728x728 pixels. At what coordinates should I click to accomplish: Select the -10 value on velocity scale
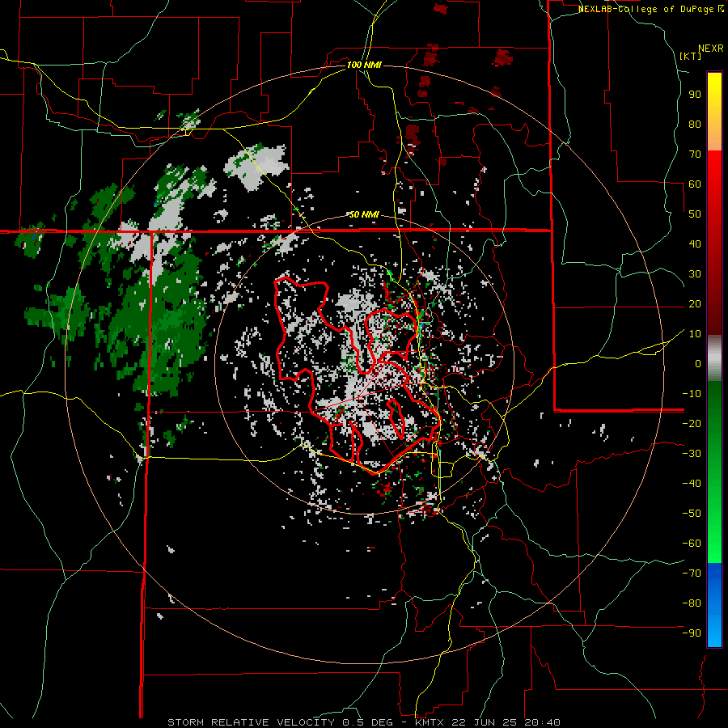coord(692,394)
